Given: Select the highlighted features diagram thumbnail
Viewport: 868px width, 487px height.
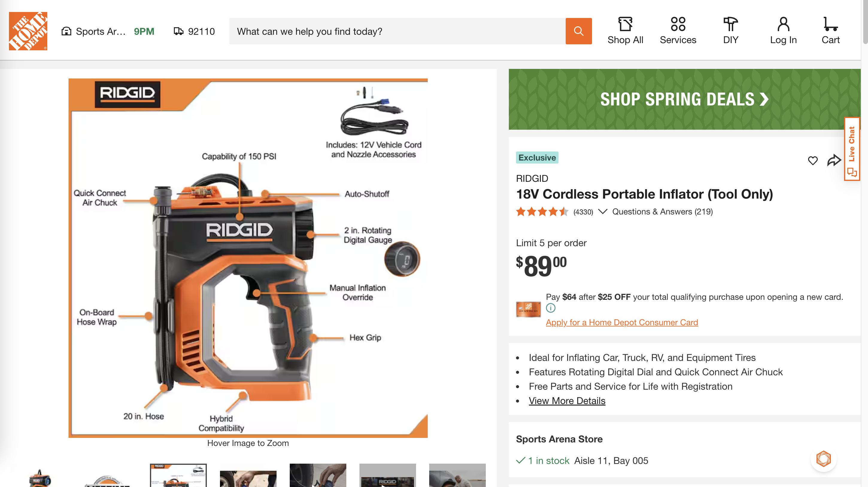Looking at the screenshot, I should (x=178, y=475).
